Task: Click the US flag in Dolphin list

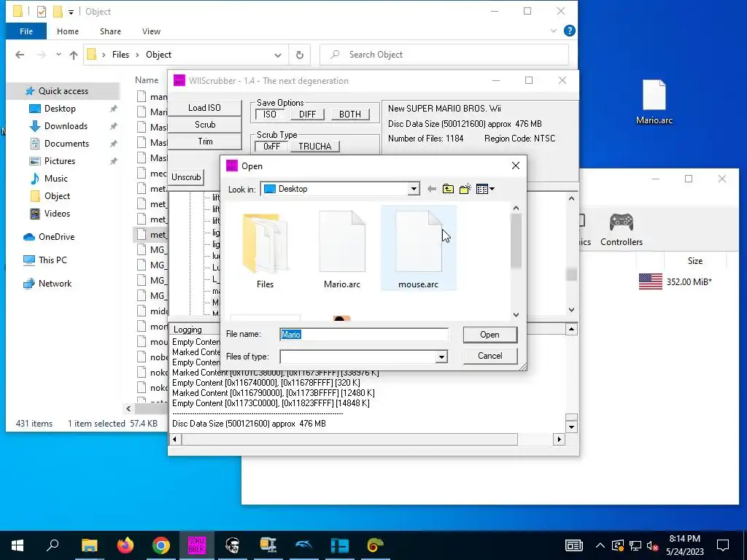Action: [x=650, y=281]
